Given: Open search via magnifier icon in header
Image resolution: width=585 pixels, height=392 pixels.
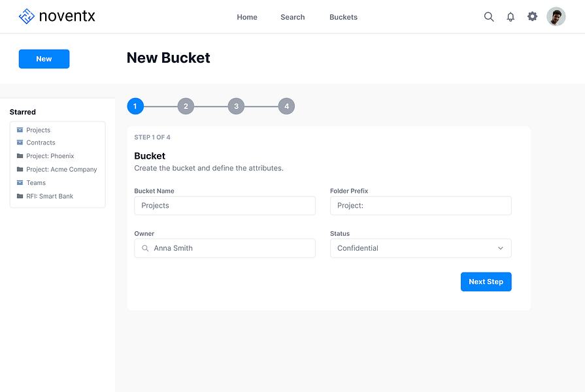Looking at the screenshot, I should point(489,17).
